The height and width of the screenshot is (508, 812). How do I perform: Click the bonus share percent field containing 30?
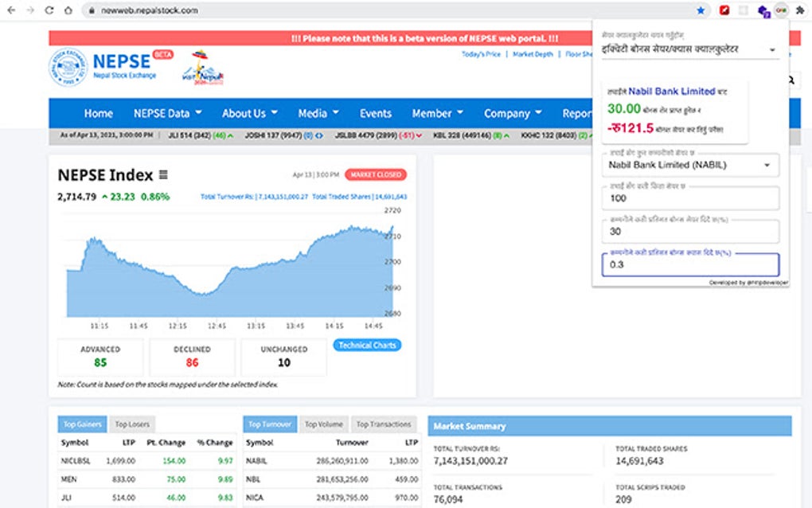point(690,232)
